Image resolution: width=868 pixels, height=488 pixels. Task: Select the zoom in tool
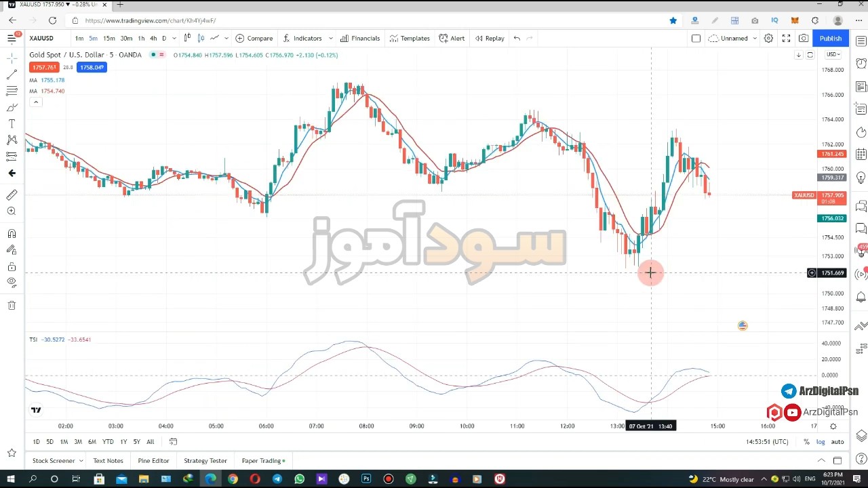[x=12, y=211]
